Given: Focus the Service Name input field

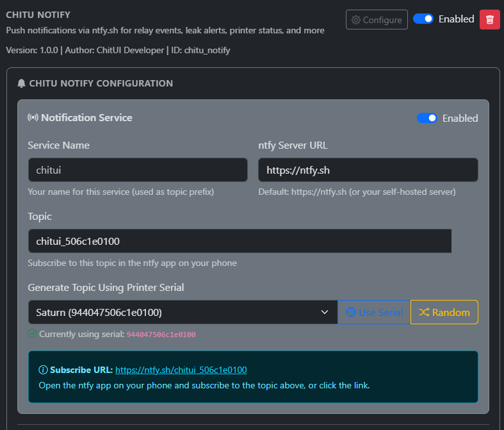Looking at the screenshot, I should (138, 170).
